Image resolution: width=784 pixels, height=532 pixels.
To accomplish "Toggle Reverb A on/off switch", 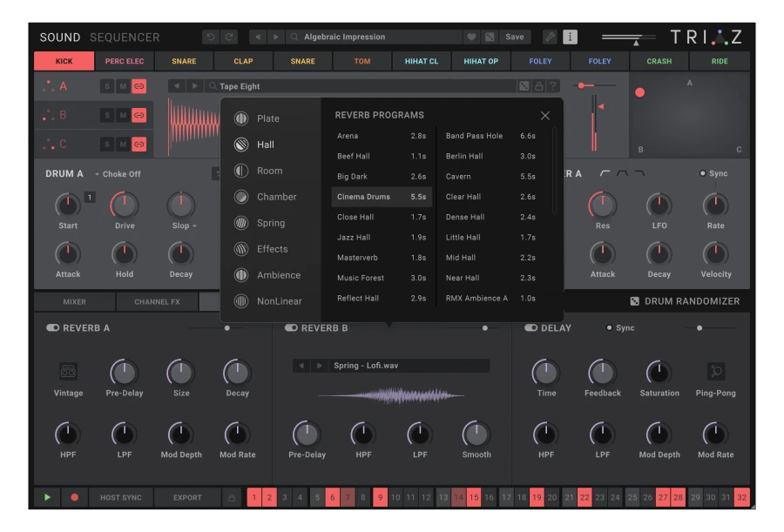I will point(52,328).
